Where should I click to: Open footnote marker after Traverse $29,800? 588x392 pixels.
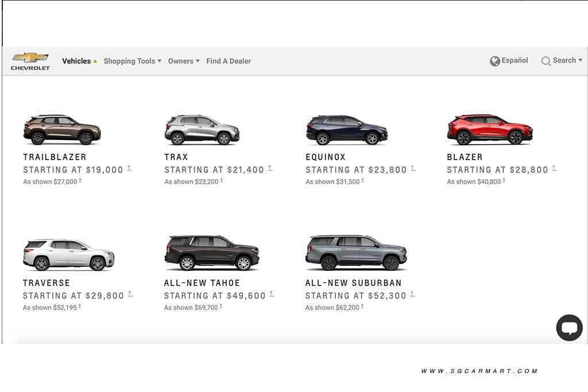130,294
